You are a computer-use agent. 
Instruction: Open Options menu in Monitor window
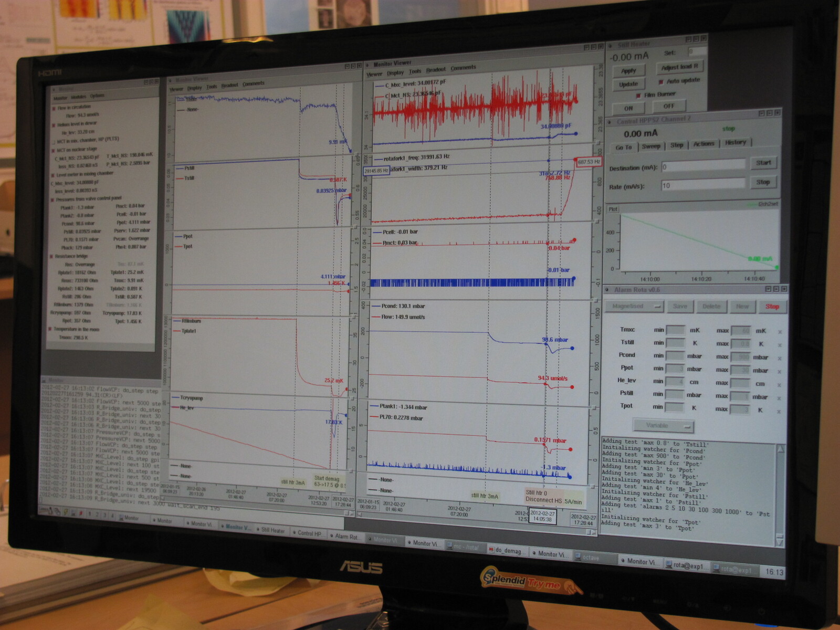pos(97,96)
